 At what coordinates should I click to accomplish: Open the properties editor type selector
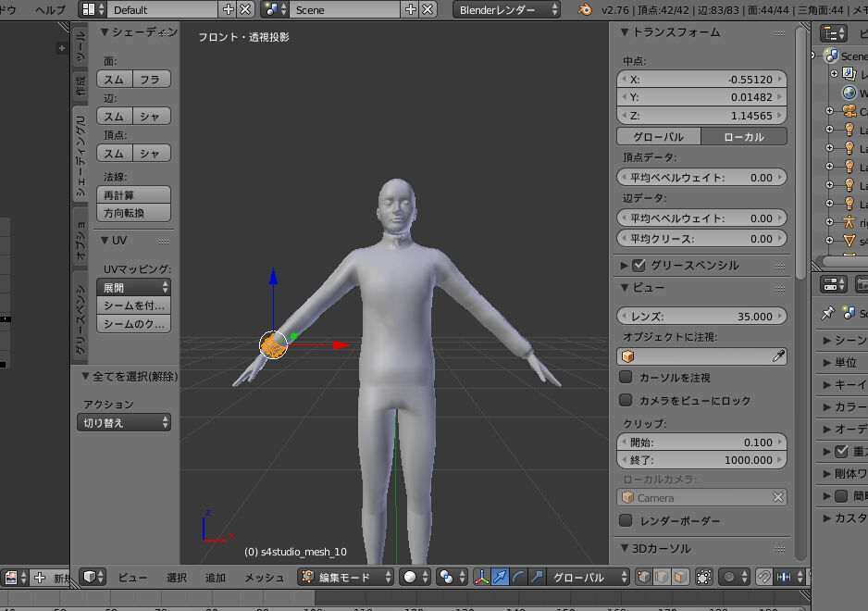[x=834, y=285]
